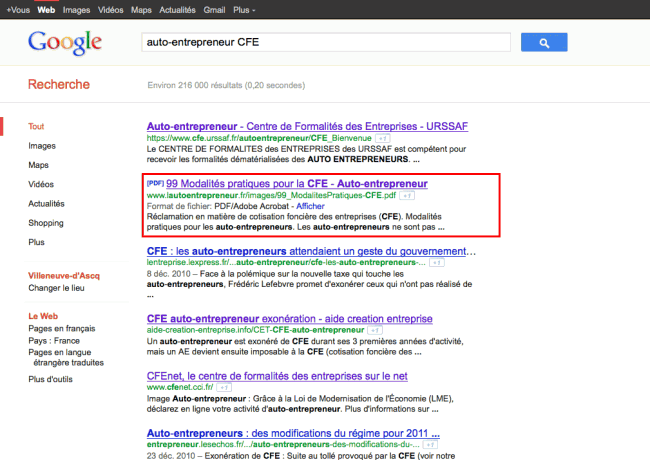The height and width of the screenshot is (460, 650).
Task: Filter to Pays : France
Action: [54, 341]
